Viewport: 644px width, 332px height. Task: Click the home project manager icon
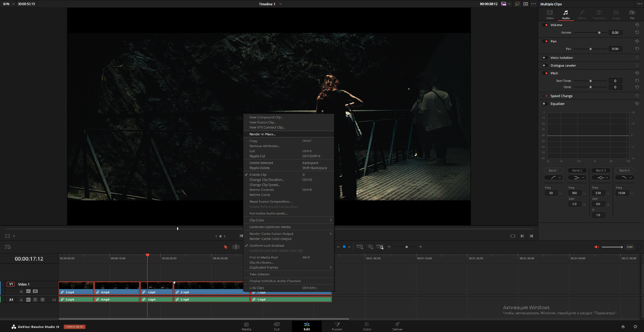(x=623, y=326)
